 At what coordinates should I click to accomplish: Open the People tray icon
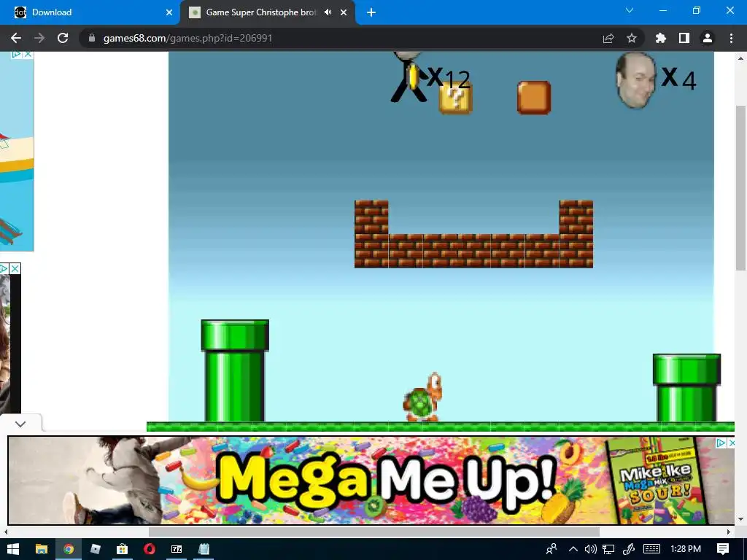click(x=551, y=549)
